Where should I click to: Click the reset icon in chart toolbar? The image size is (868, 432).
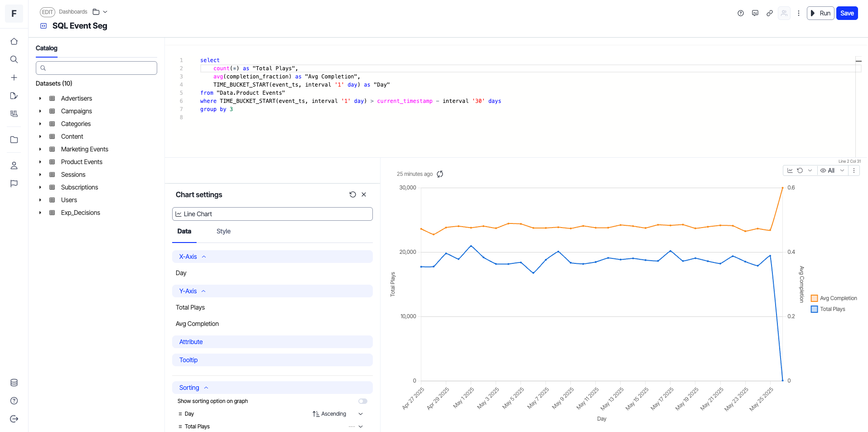pos(800,170)
